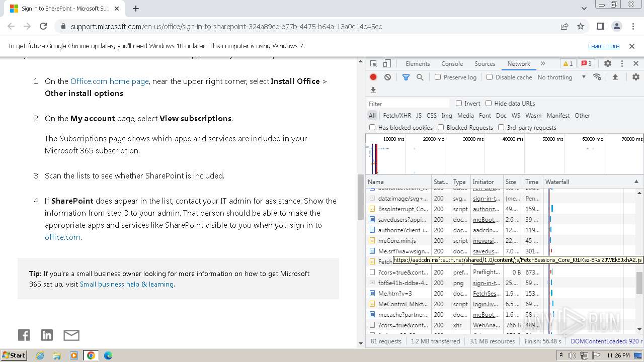Open Small business help & learning link
644x362 pixels.
(127, 284)
